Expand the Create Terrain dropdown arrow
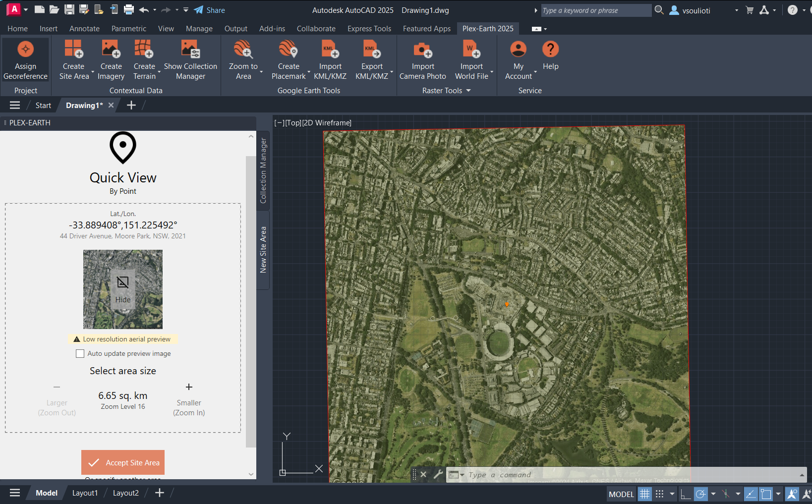The height and width of the screenshot is (504, 812). coord(159,72)
